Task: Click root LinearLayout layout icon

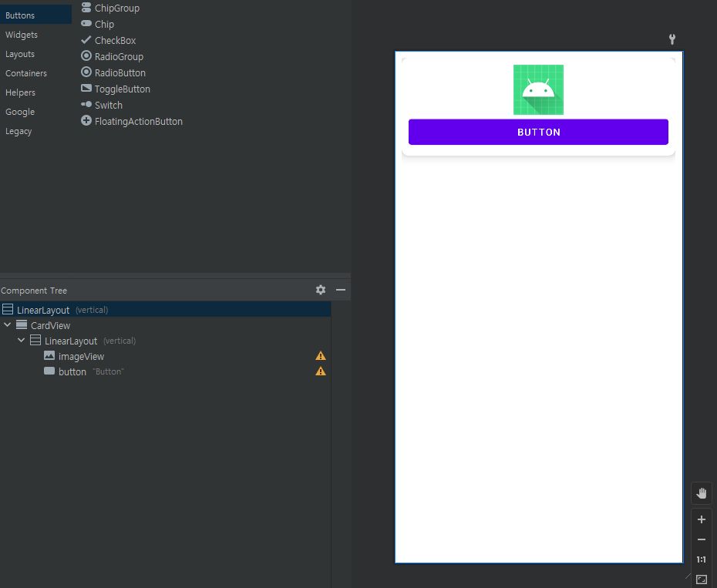Action: pyautogui.click(x=8, y=309)
